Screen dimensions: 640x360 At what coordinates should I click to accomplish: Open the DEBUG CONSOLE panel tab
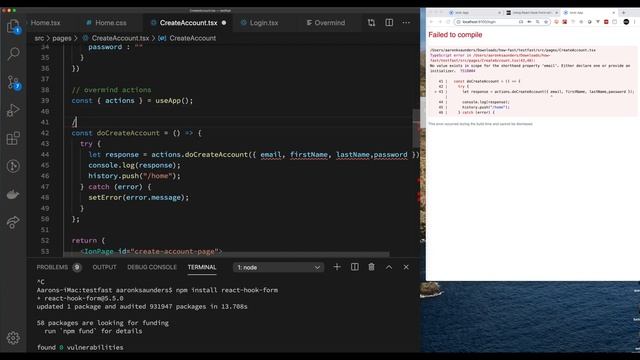152,267
